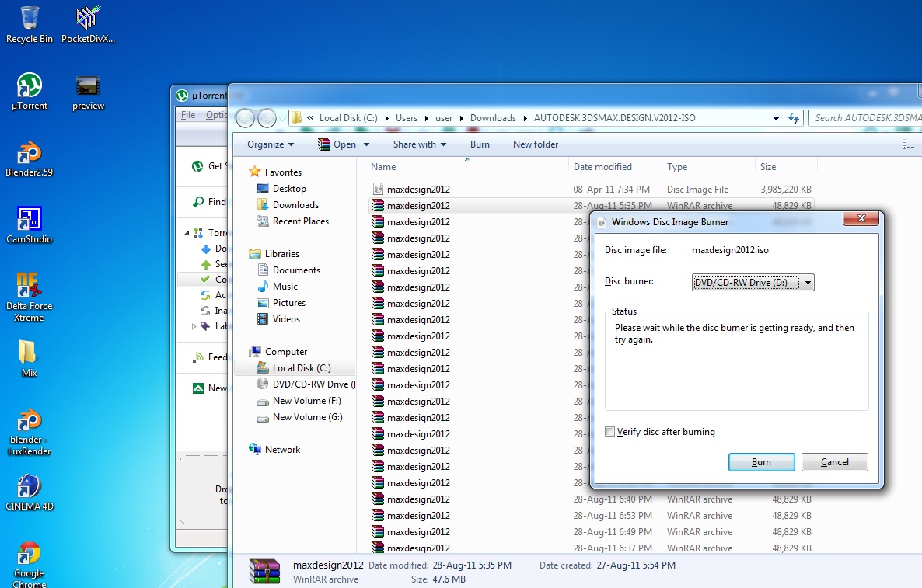
Task: Launch PocketDivX from the desktop
Action: pyautogui.click(x=88, y=25)
